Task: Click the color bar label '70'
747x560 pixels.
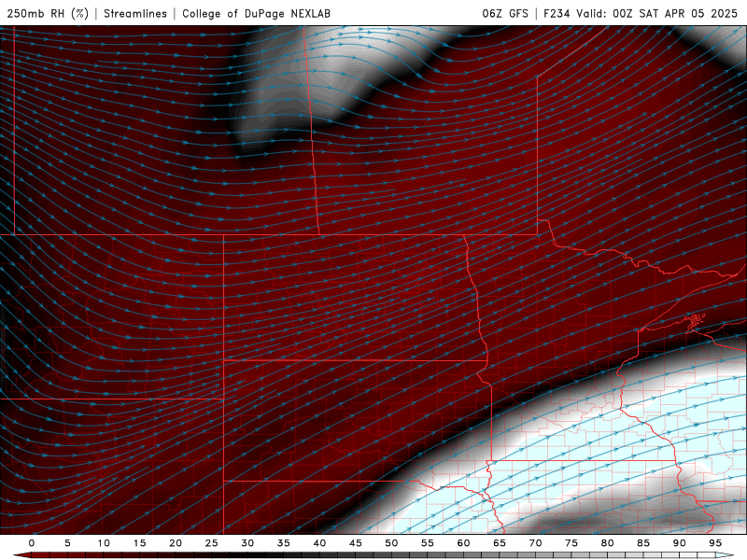Action: [x=535, y=543]
